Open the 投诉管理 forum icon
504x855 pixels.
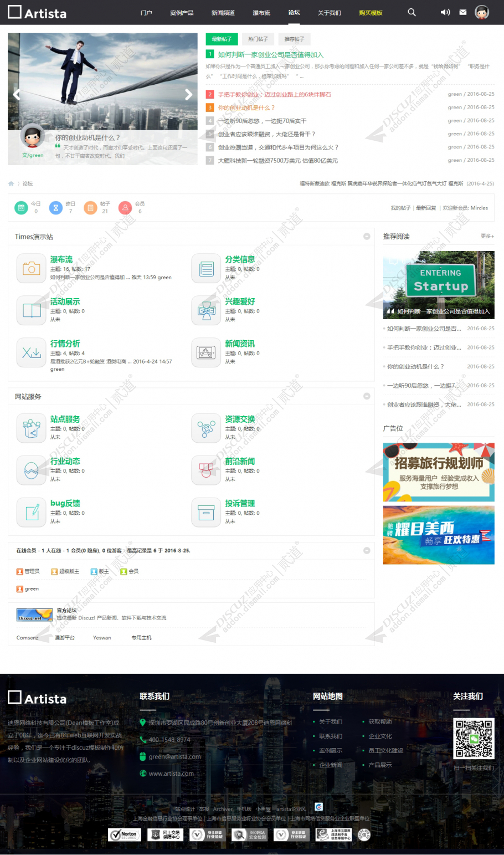click(x=206, y=513)
